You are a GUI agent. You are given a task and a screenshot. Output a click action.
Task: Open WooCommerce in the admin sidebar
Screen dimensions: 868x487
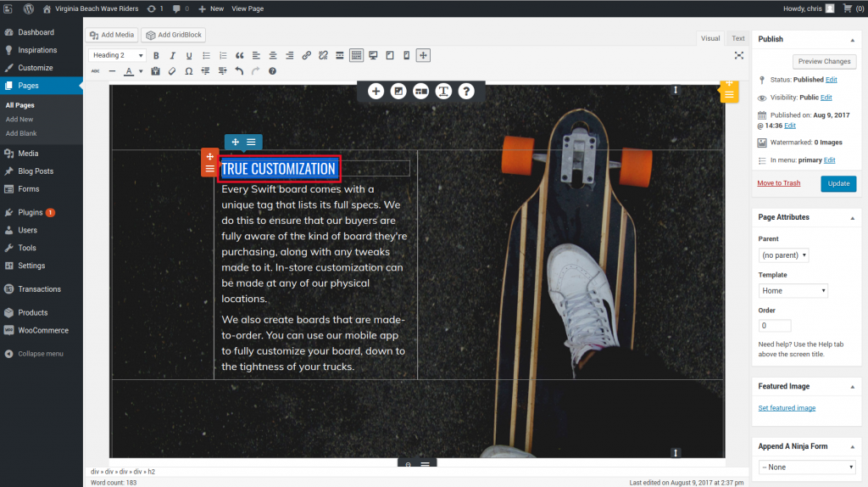[42, 330]
